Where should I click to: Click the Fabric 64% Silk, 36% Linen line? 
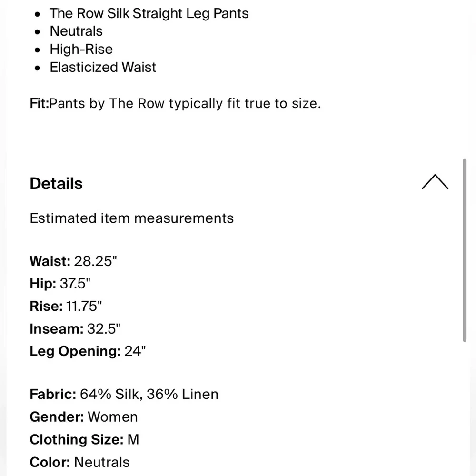click(124, 395)
